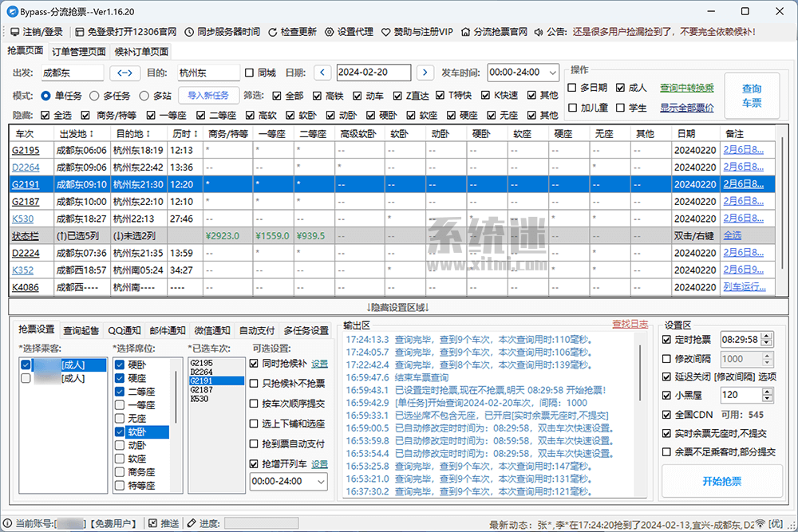The width and height of the screenshot is (798, 532).
Task: Click the 检查更新 refresh item
Action: click(292, 32)
